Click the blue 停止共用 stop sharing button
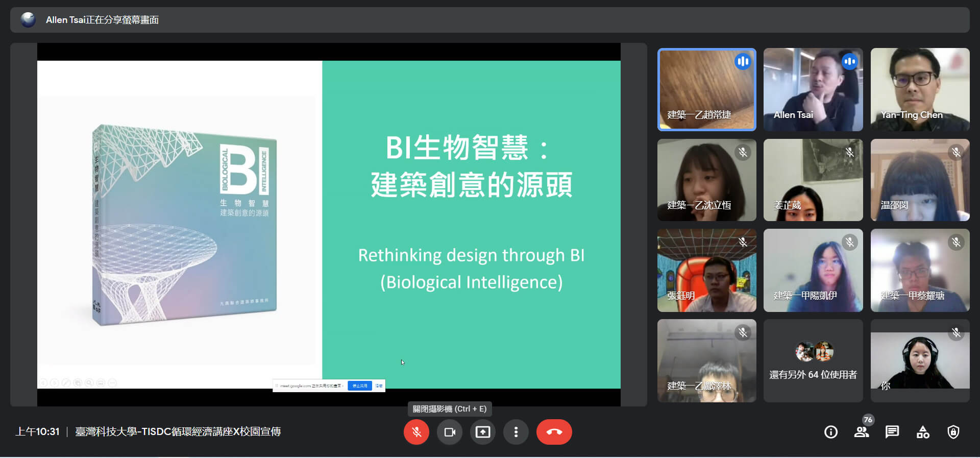 [360, 386]
